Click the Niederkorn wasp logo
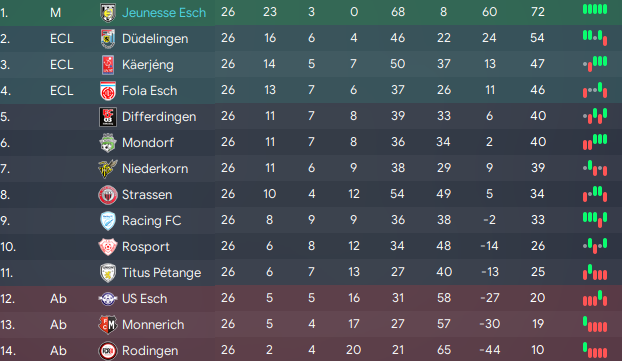This screenshot has width=622, height=361. point(108,169)
